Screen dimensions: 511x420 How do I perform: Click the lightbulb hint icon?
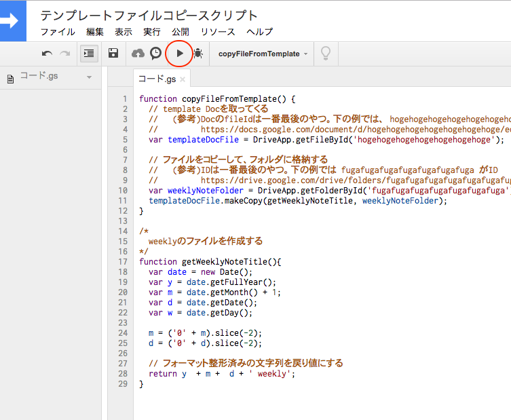coord(326,53)
